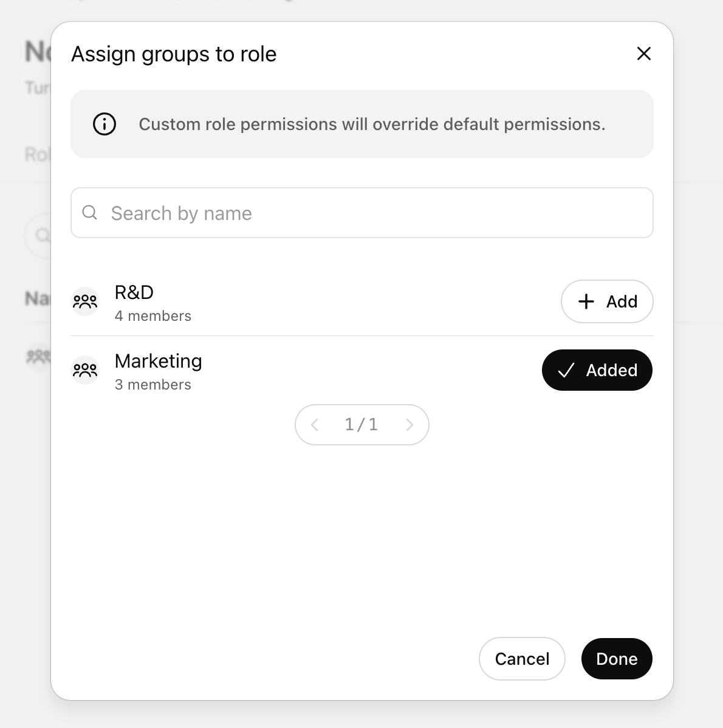723x728 pixels.
Task: Select the R&D group name
Action: pyautogui.click(x=134, y=292)
